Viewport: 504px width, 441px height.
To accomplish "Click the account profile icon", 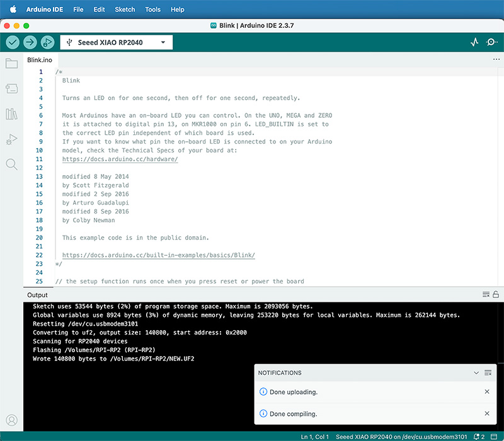I will (11, 420).
